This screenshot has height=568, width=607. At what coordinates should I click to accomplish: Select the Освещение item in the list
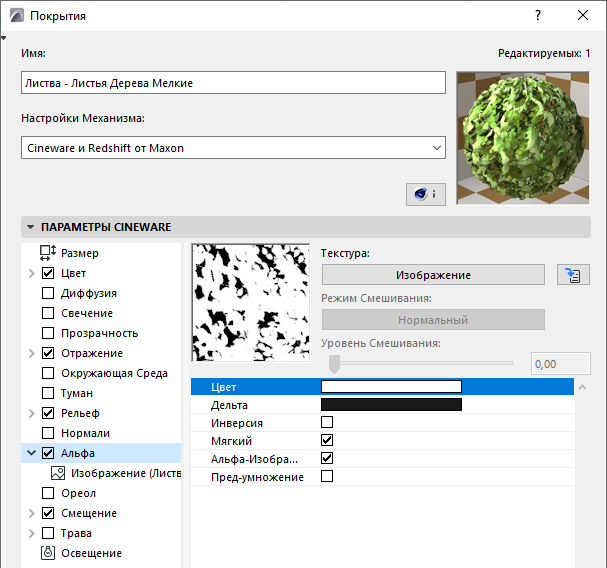pos(91,553)
